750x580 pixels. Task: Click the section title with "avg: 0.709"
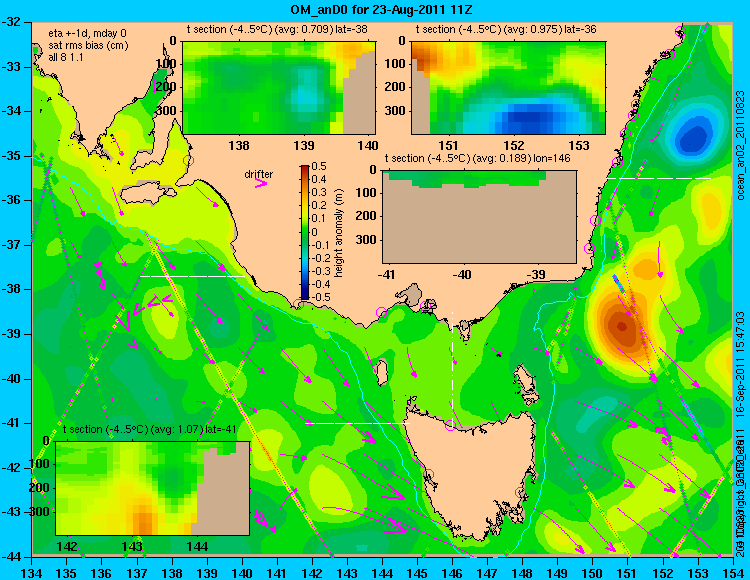click(x=277, y=29)
